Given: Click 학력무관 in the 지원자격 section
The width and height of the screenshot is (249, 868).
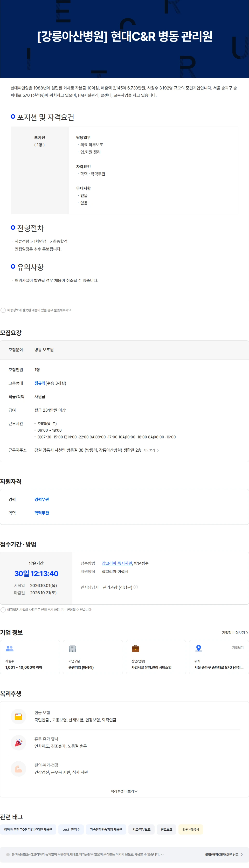Looking at the screenshot, I should pos(41,513).
